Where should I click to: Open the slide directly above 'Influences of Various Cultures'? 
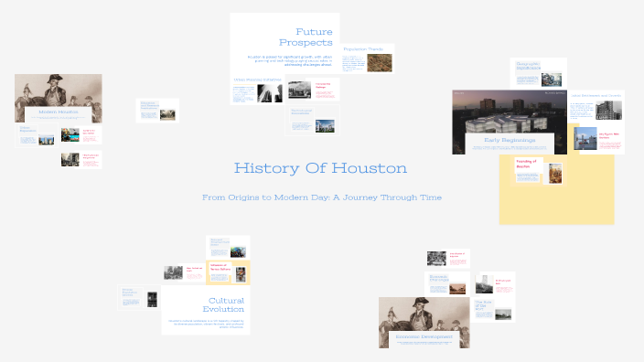pyautogui.click(x=228, y=248)
